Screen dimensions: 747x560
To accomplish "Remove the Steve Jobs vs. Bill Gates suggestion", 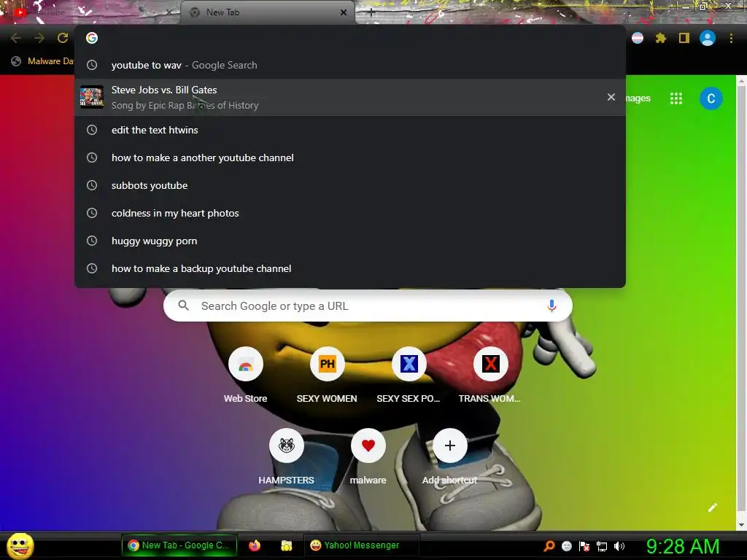I will click(x=611, y=97).
